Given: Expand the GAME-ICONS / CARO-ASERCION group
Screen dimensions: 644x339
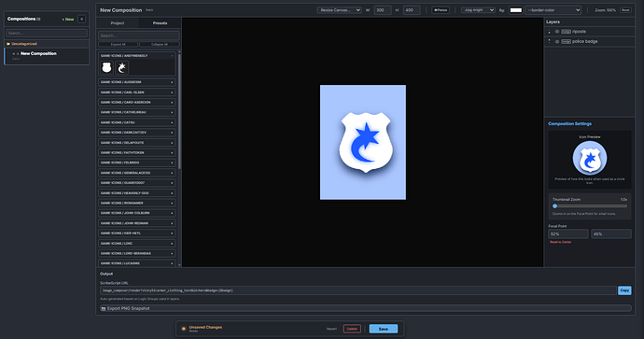Looking at the screenshot, I should point(137,103).
